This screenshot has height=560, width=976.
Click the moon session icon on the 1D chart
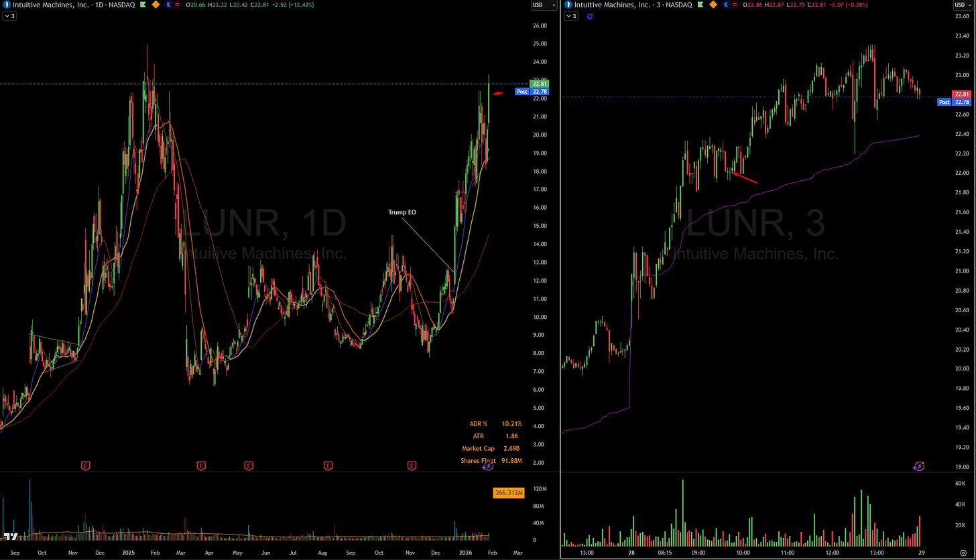pyautogui.click(x=168, y=5)
